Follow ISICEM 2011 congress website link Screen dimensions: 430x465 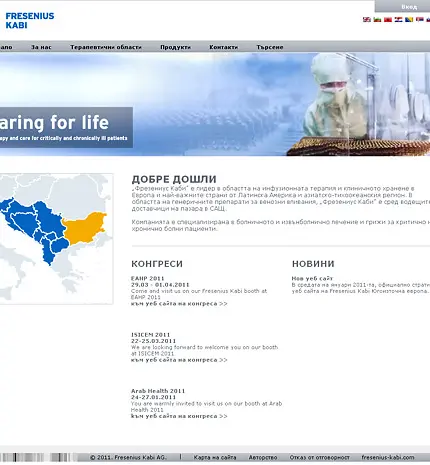tap(179, 360)
